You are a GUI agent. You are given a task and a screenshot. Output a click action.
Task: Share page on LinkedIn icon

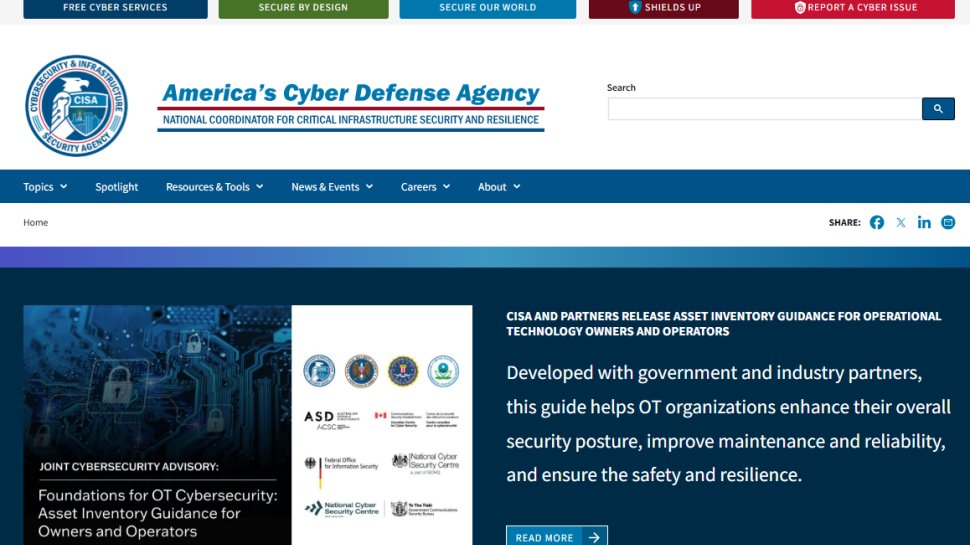pos(924,223)
